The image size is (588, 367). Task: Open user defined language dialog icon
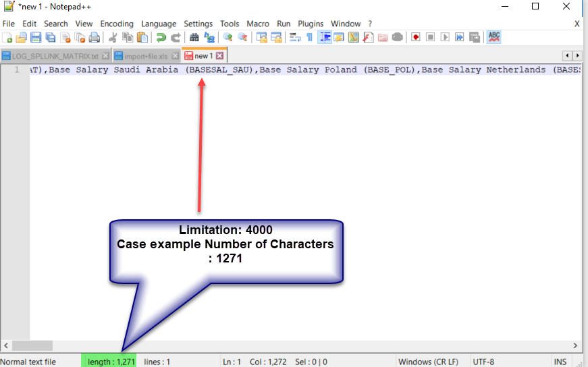[x=339, y=38]
